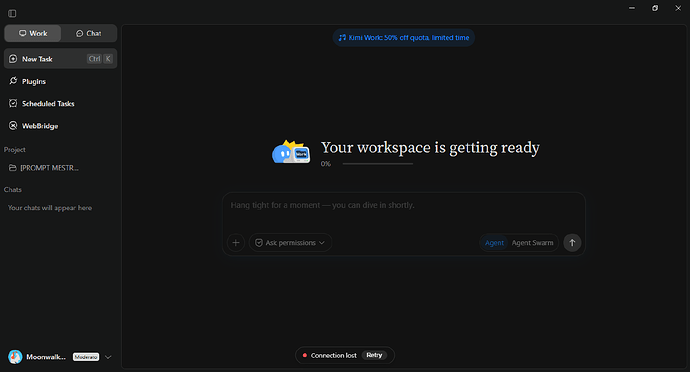
Task: Click the Ctrl K shortcut hint
Action: pyautogui.click(x=100, y=59)
